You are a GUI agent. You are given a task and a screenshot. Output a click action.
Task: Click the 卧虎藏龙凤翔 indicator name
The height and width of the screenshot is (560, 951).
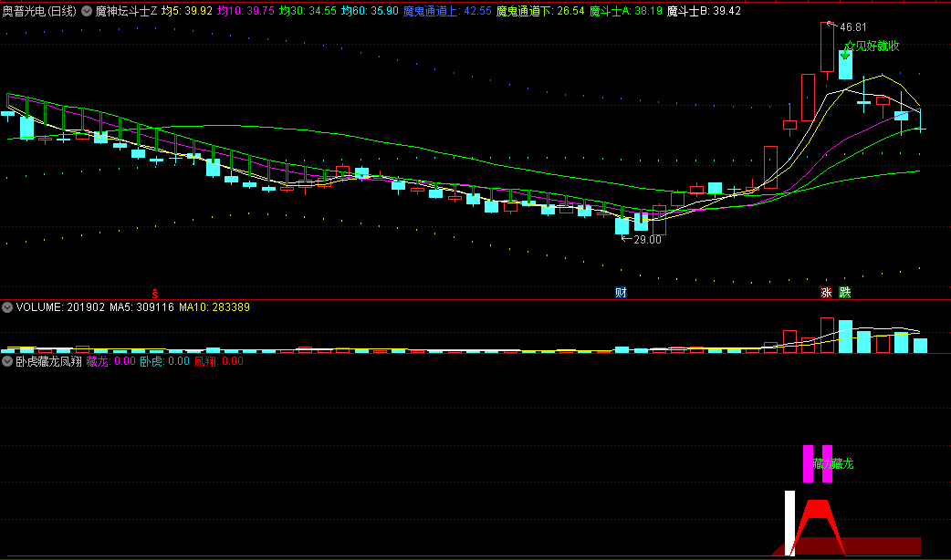point(48,361)
